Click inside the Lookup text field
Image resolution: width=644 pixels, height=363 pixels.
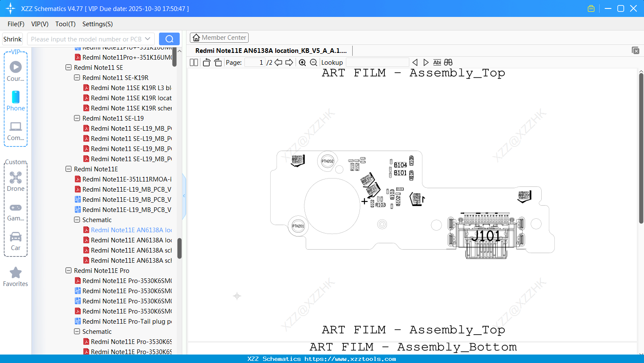[378, 62]
